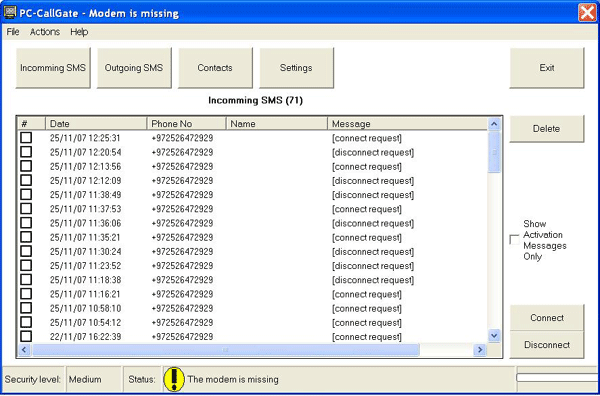
Task: Click phone number in the 12:20:54 row
Action: pyautogui.click(x=182, y=153)
